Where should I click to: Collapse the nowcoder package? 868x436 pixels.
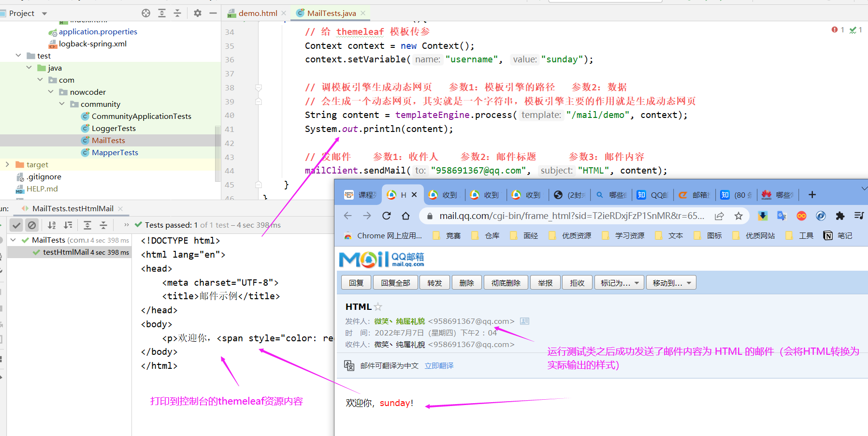point(51,92)
